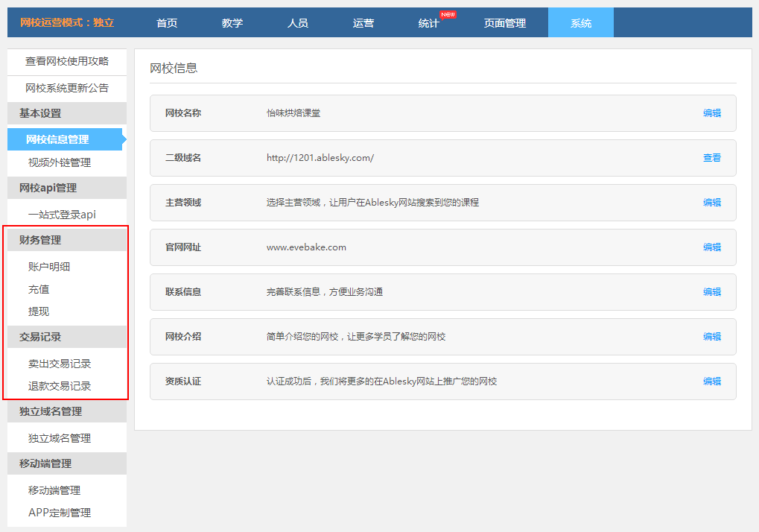Open the 统计 tab with NEW badge
The width and height of the screenshot is (759, 532).
[429, 23]
